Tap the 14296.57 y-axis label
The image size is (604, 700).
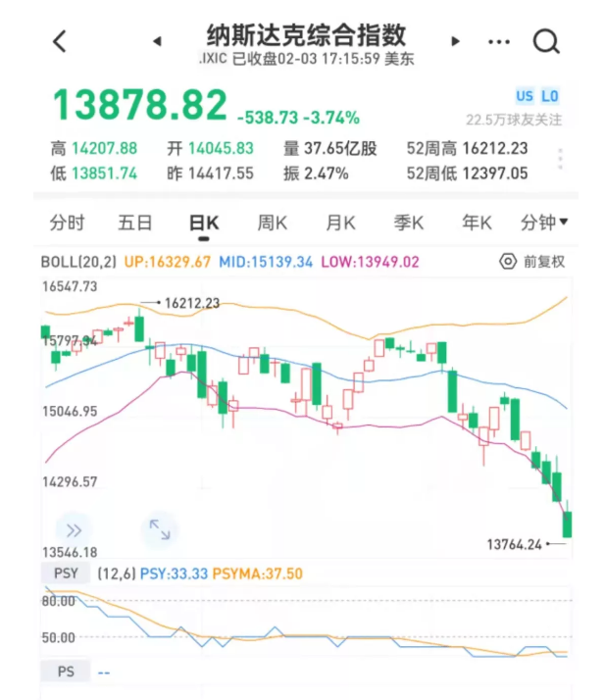pyautogui.click(x=70, y=481)
